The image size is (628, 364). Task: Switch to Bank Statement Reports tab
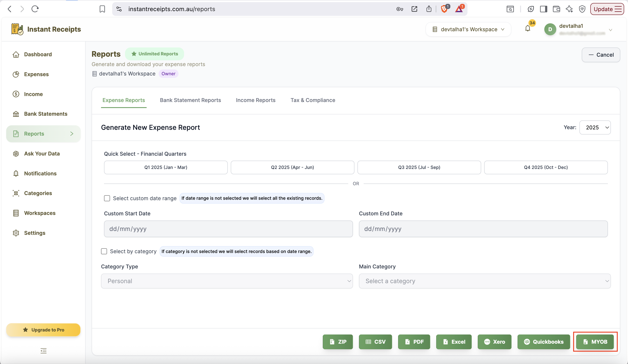[x=190, y=100]
